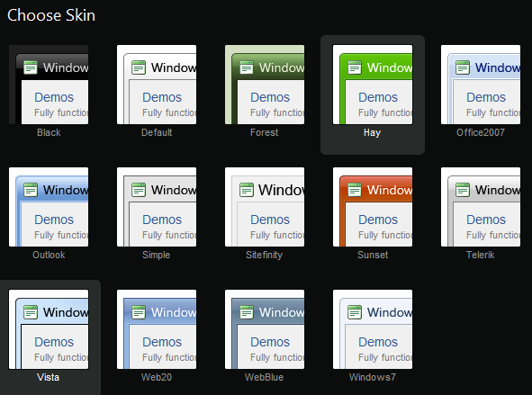Image resolution: width=532 pixels, height=395 pixels.
Task: Click the Black skin name label
Action: [49, 132]
